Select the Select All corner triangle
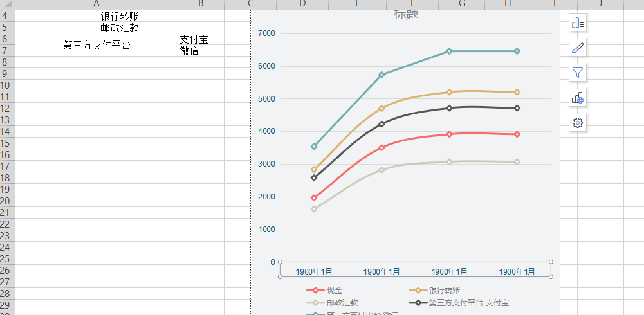644x315 pixels. pos(7,4)
